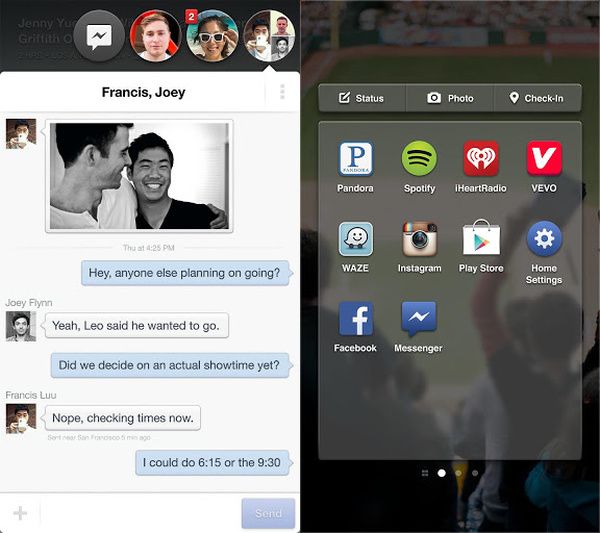Open the black-and-white shared photo
Image resolution: width=600 pixels, height=533 pixels.
[x=140, y=177]
